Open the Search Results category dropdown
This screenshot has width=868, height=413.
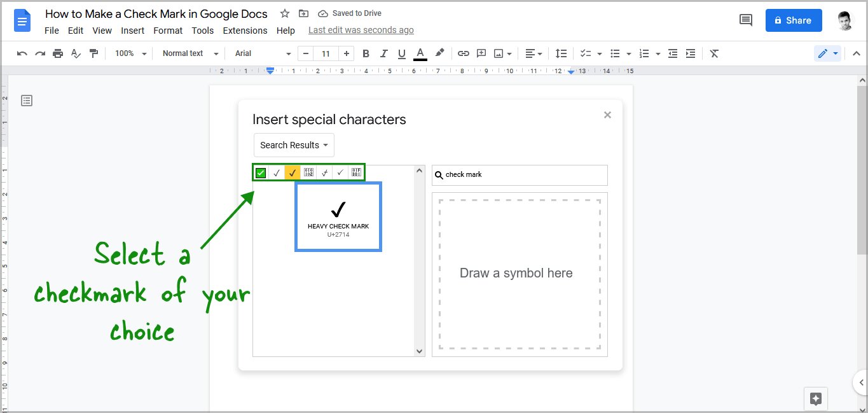tap(293, 145)
